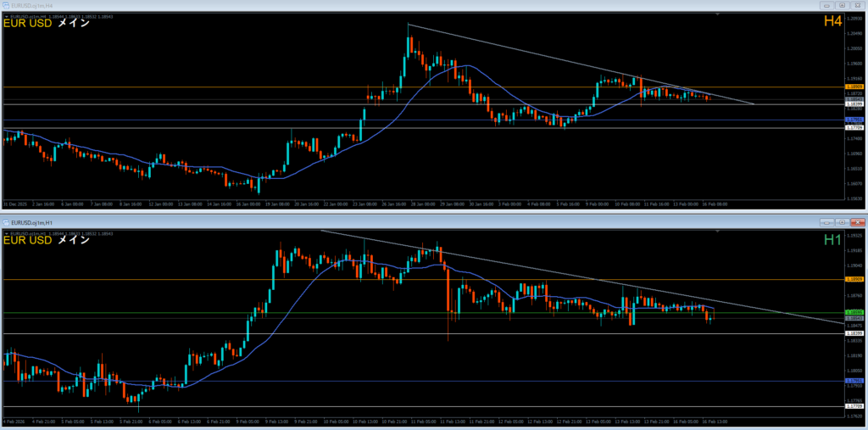
Task: Click the chart shift triangle in H4 chart
Action: 717,14
